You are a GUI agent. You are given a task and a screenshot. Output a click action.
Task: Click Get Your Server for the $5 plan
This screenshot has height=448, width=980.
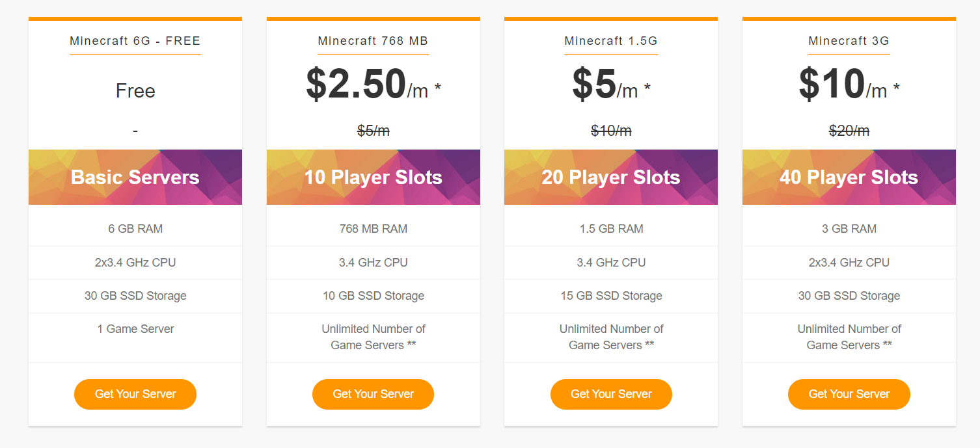(x=611, y=394)
